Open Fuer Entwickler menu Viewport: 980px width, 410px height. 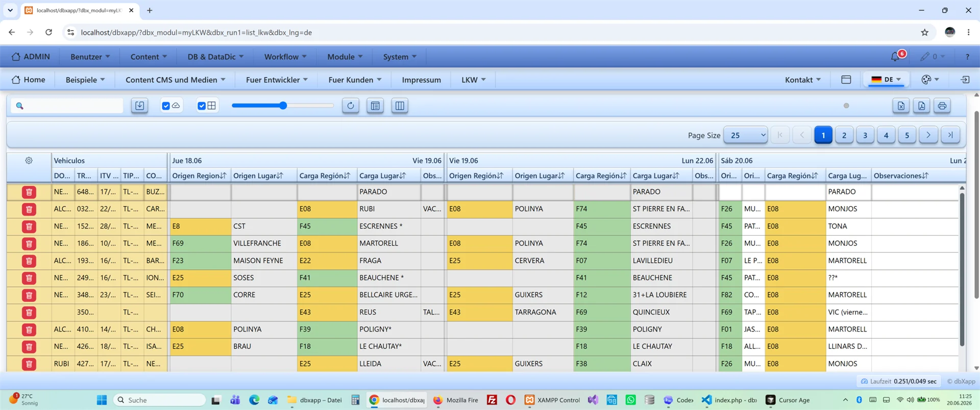coord(277,80)
